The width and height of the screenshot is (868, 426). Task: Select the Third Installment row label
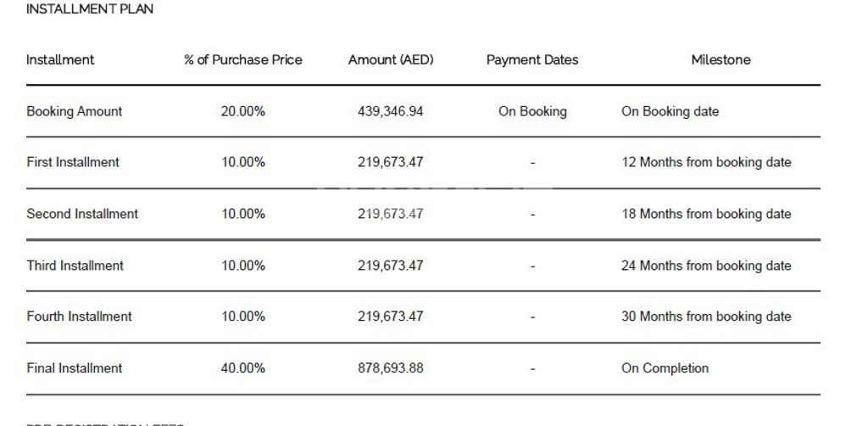click(x=75, y=266)
